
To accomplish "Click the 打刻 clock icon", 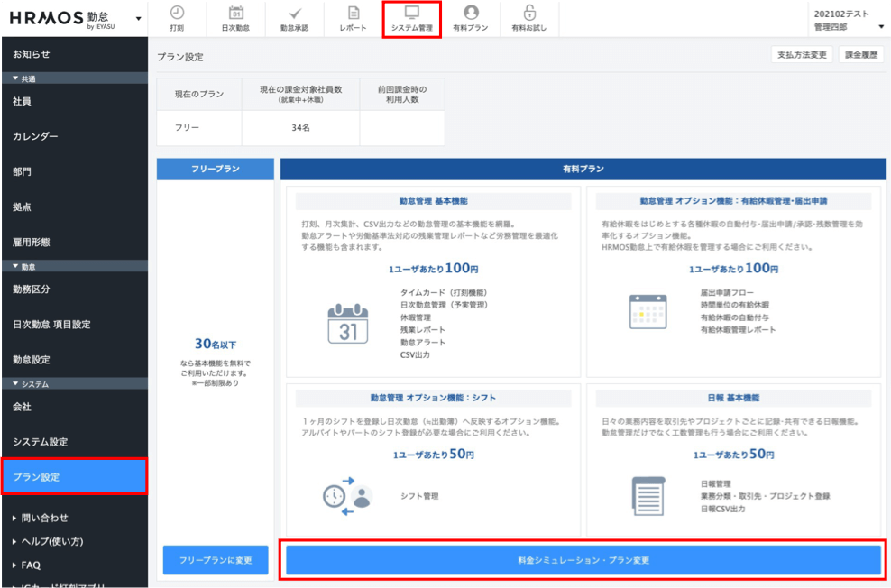I will (x=177, y=13).
